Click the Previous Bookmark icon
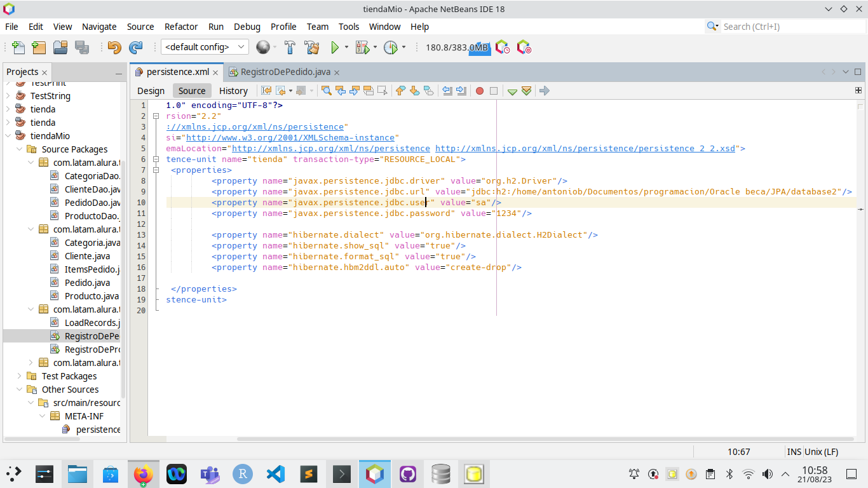The height and width of the screenshot is (488, 868). tap(400, 91)
